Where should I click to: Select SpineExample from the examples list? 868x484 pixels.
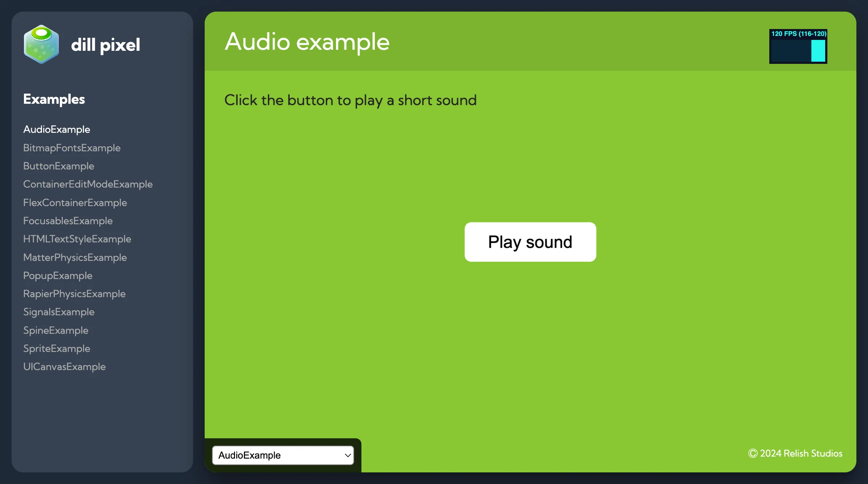(56, 330)
